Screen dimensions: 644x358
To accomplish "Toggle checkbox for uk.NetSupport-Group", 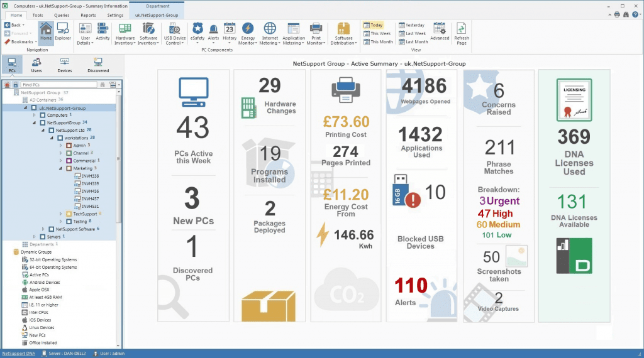I will (34, 108).
